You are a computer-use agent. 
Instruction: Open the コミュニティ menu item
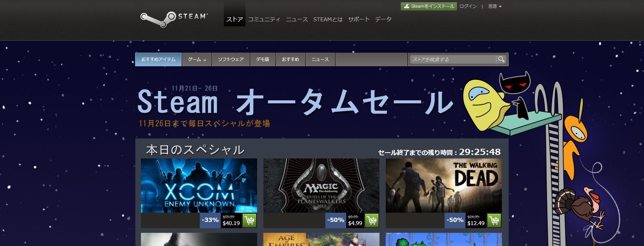[264, 19]
